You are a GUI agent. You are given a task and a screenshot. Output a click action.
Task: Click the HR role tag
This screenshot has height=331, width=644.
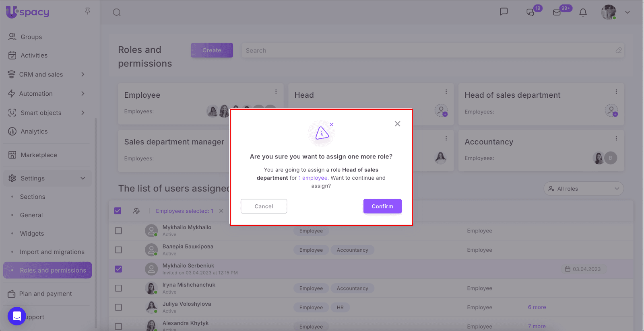point(340,308)
